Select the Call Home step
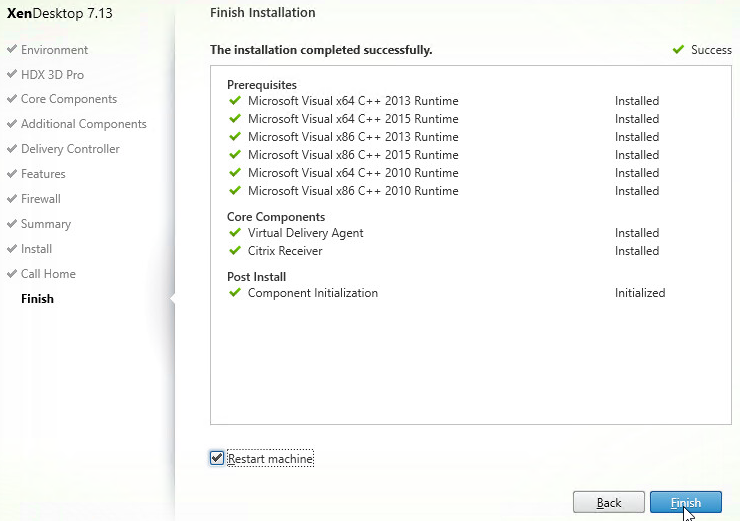740x521 pixels. click(x=48, y=274)
